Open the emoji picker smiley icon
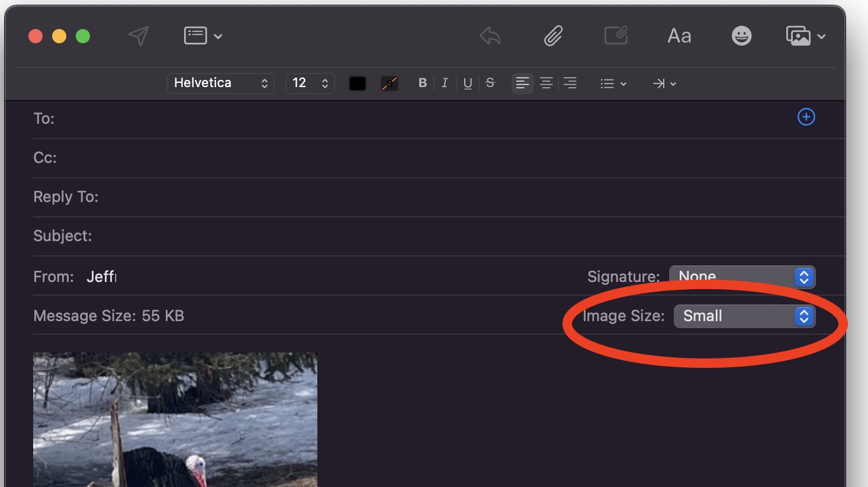868x487 pixels. click(741, 36)
